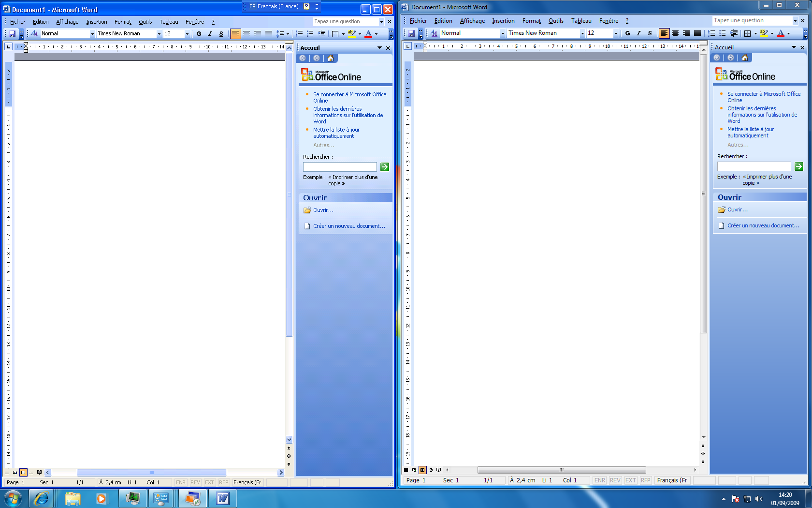Expand Accueil task pane menu, right window
This screenshot has width=812, height=508.
point(794,47)
